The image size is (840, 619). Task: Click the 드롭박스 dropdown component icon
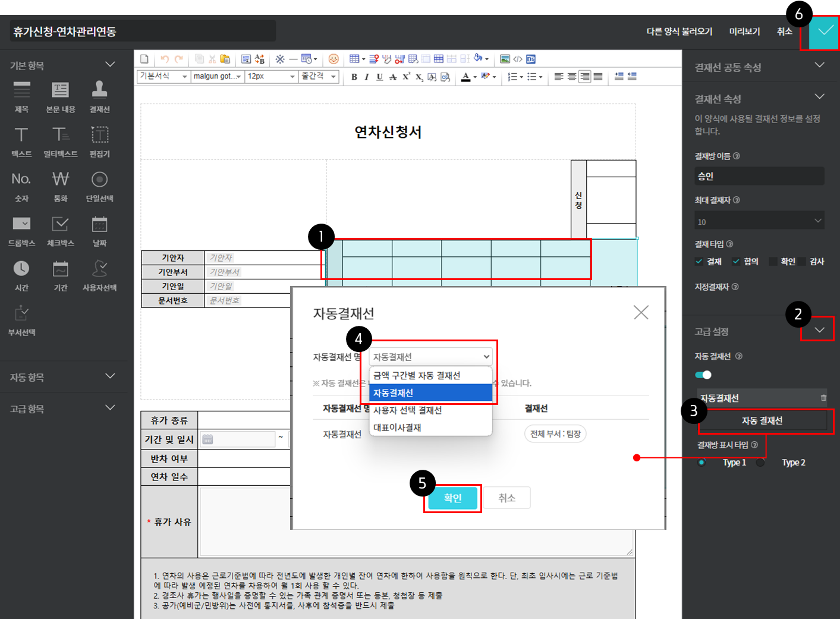21,224
